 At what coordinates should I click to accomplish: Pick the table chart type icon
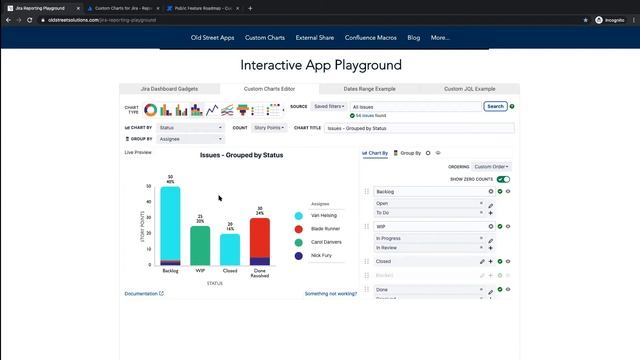point(258,109)
